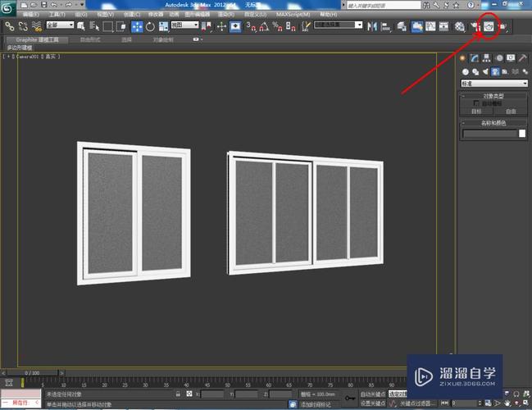Viewport: 532px width, 410px height.
Task: Click the 目标 camera button
Action: (x=476, y=112)
